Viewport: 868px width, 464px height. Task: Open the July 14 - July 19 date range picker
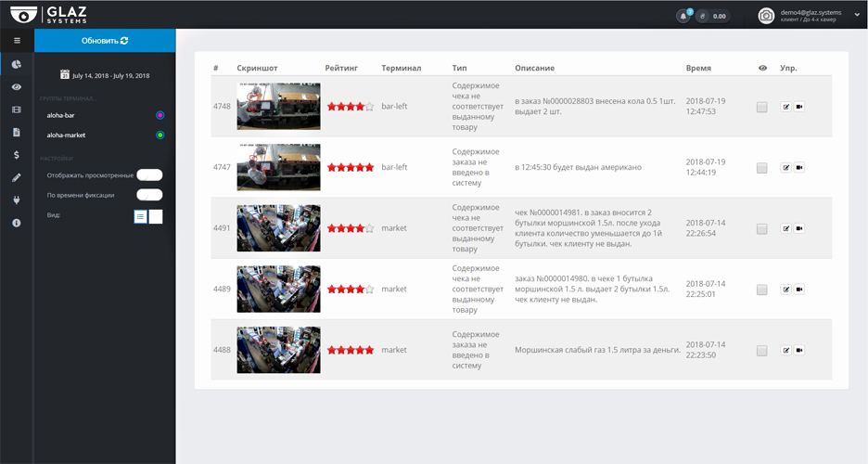105,75
